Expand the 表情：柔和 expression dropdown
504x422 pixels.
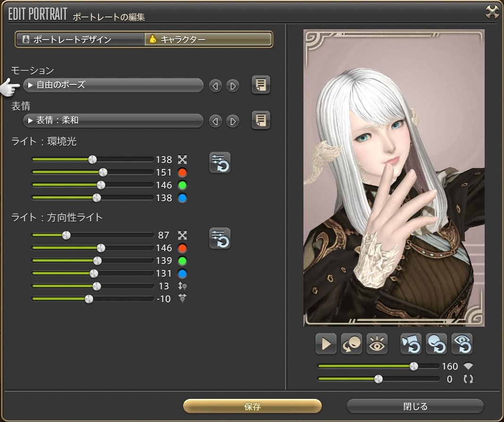point(113,121)
